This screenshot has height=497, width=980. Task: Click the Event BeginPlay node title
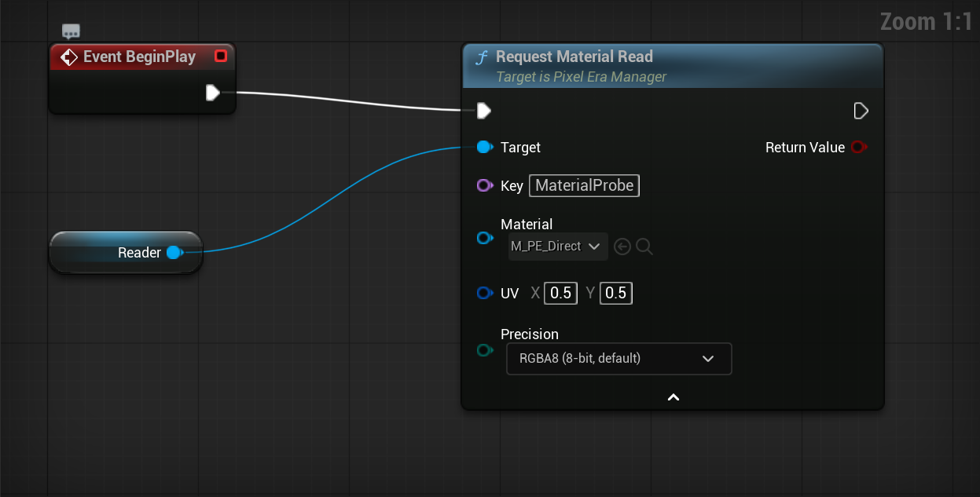click(x=139, y=57)
